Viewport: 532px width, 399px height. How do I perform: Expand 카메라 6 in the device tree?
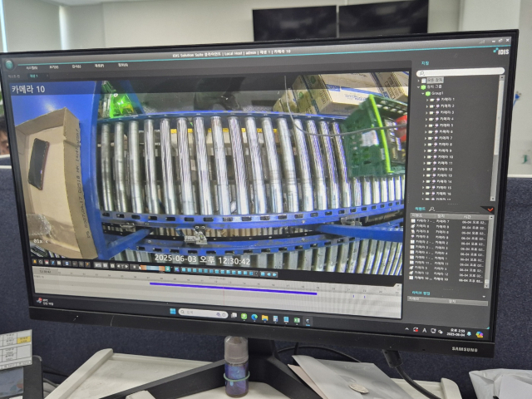426,131
